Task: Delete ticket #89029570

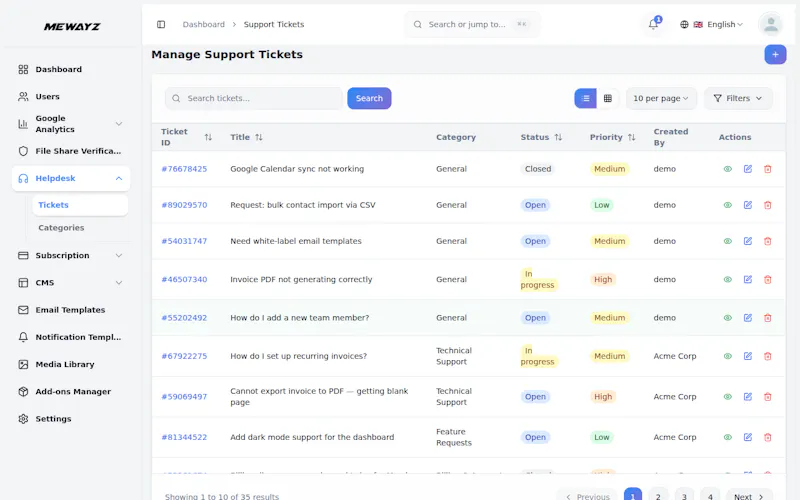Action: click(767, 205)
